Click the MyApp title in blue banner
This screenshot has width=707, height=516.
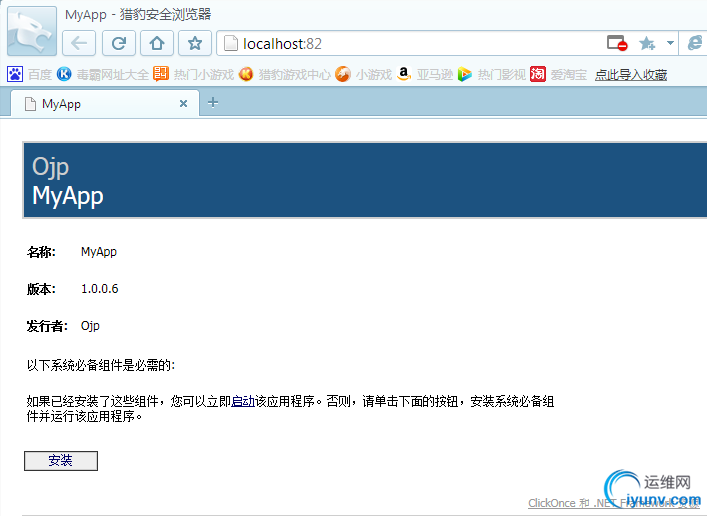[x=68, y=196]
